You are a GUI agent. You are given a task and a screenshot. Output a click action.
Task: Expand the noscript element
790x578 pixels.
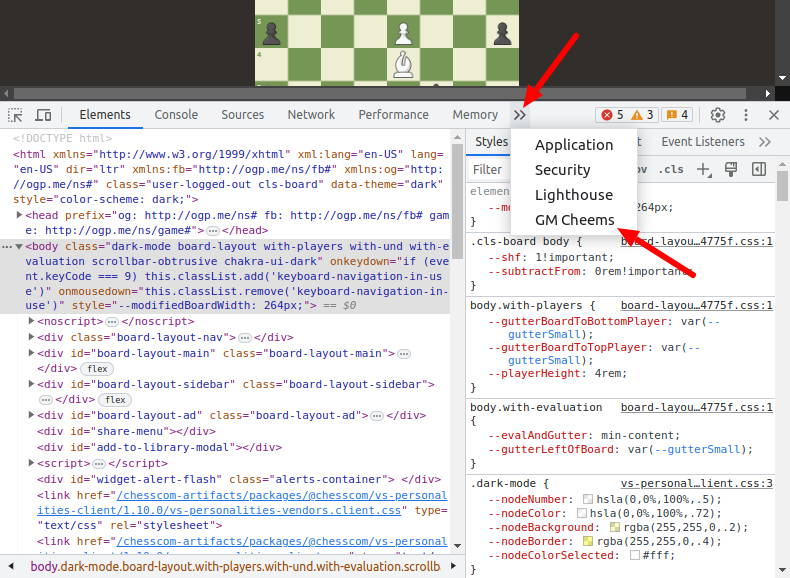(31, 321)
